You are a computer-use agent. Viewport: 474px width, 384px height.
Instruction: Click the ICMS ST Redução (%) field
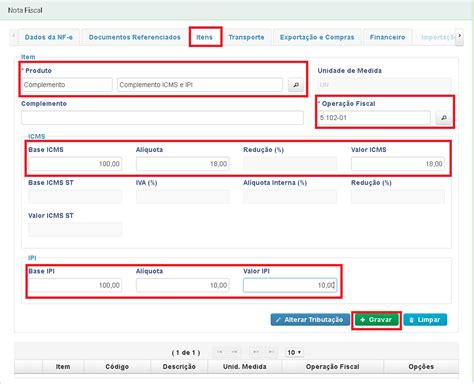tap(398, 197)
